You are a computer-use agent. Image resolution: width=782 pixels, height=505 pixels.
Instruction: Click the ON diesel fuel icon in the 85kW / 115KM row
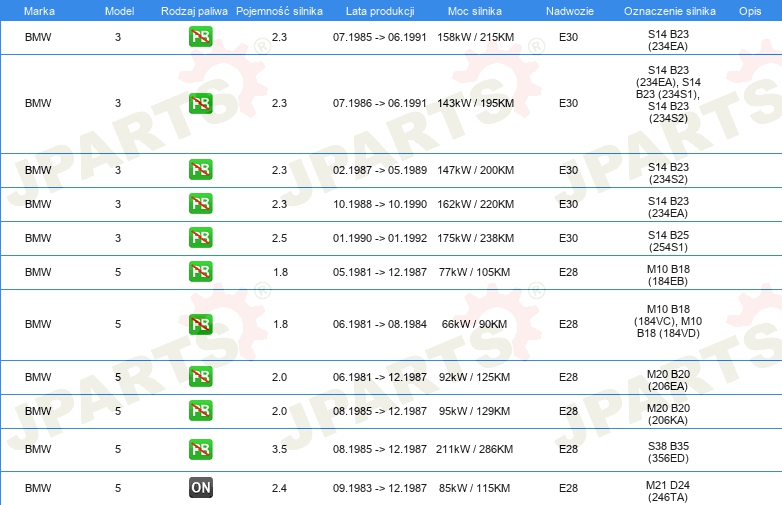pos(200,488)
